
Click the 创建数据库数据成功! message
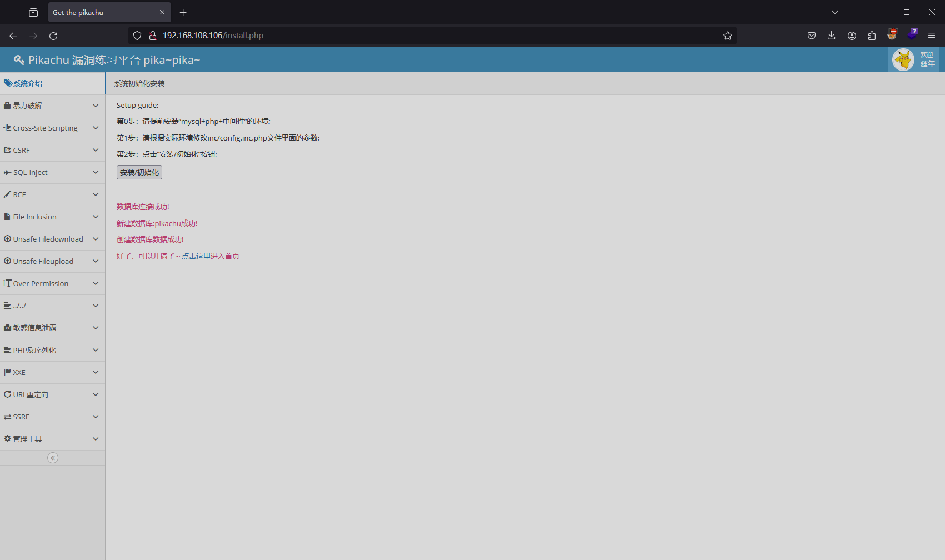(x=150, y=239)
